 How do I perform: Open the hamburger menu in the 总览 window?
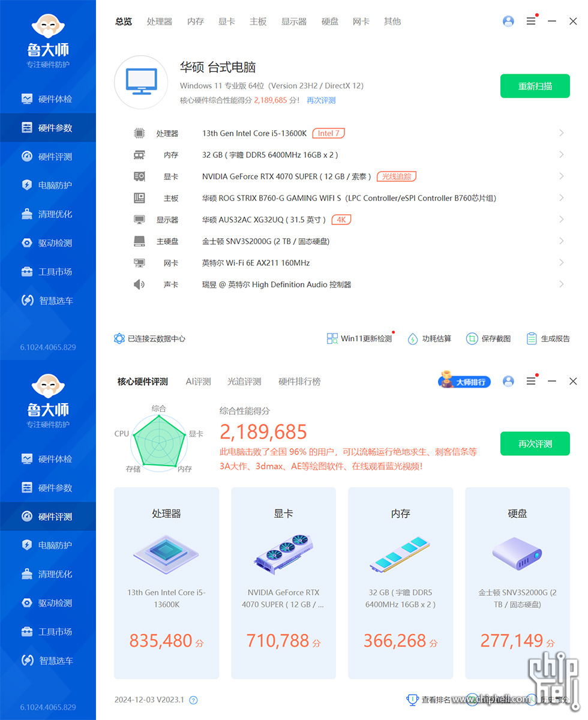(531, 21)
